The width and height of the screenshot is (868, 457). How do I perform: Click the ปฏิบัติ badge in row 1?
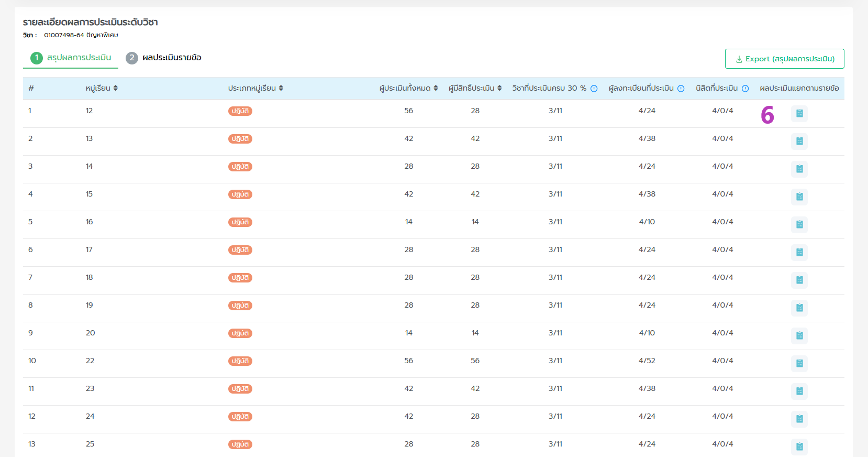(x=240, y=111)
